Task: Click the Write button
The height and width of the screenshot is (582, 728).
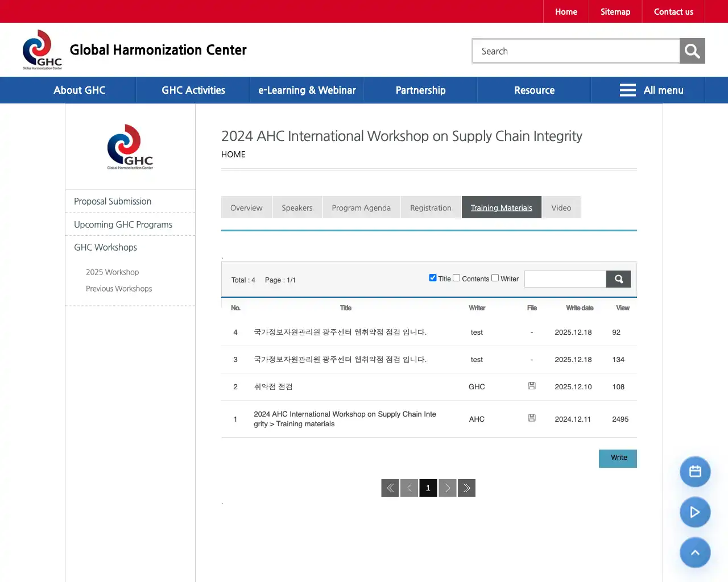Action: tap(618, 458)
